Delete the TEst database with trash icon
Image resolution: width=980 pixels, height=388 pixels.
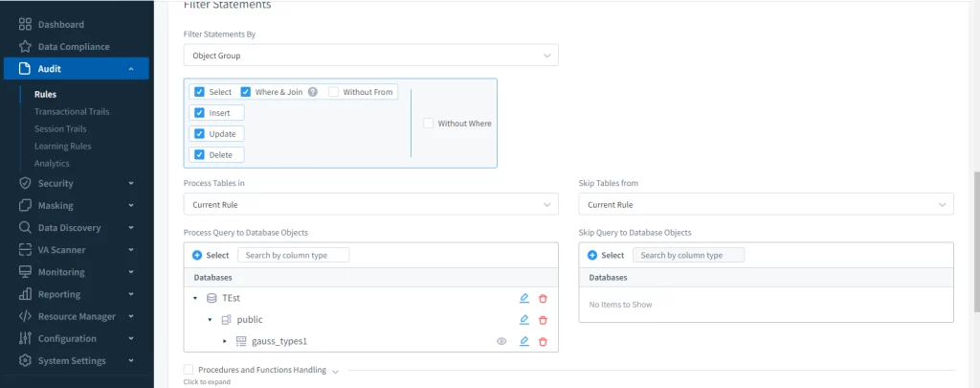click(x=543, y=298)
